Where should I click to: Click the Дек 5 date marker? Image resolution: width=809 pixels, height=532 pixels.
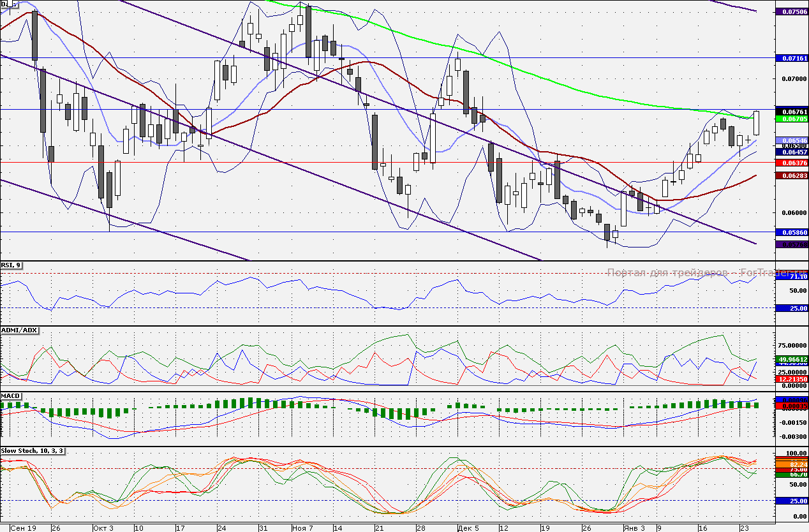(x=468, y=528)
